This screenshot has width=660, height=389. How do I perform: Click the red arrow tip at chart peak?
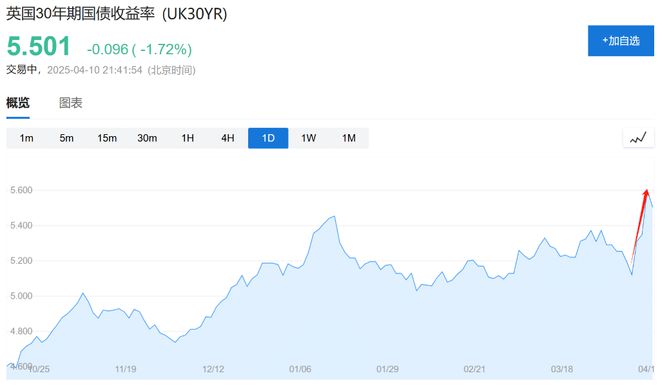click(x=647, y=192)
